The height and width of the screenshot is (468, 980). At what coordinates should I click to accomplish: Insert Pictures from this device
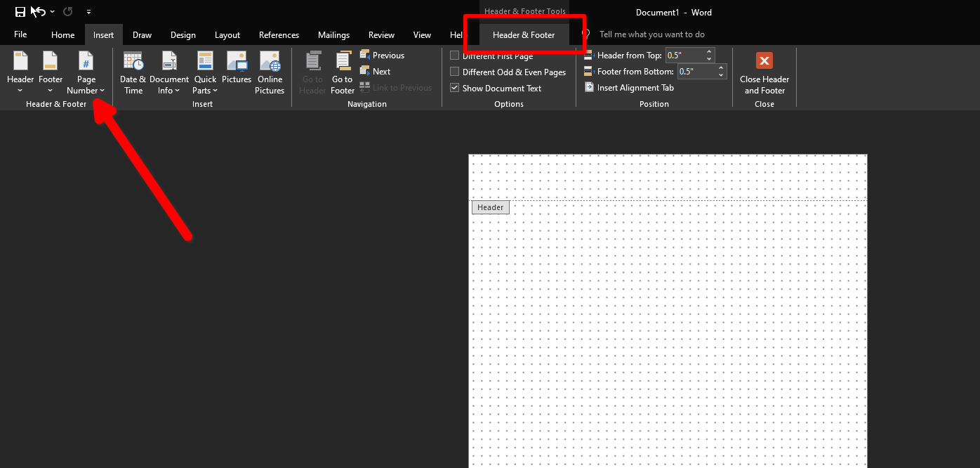[x=237, y=68]
